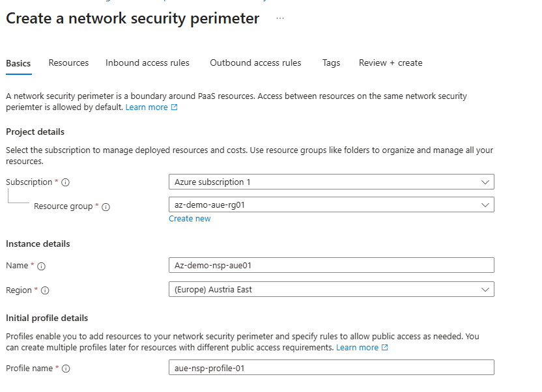Select the Basics tab
542x392 pixels.
tap(18, 63)
